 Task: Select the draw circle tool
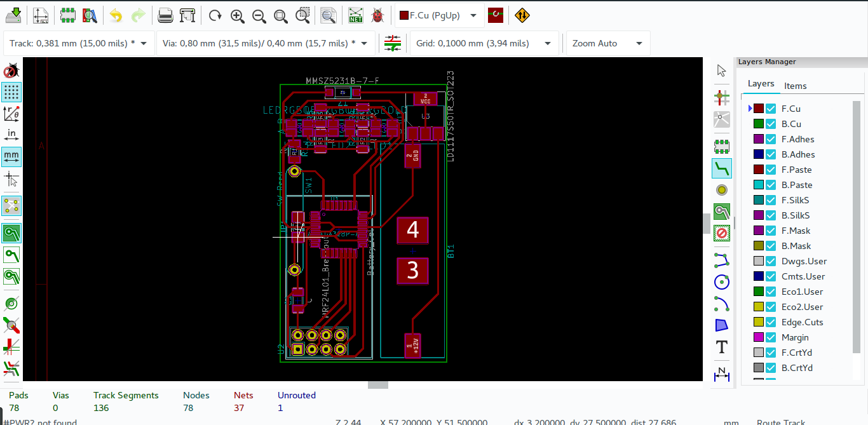pos(721,282)
